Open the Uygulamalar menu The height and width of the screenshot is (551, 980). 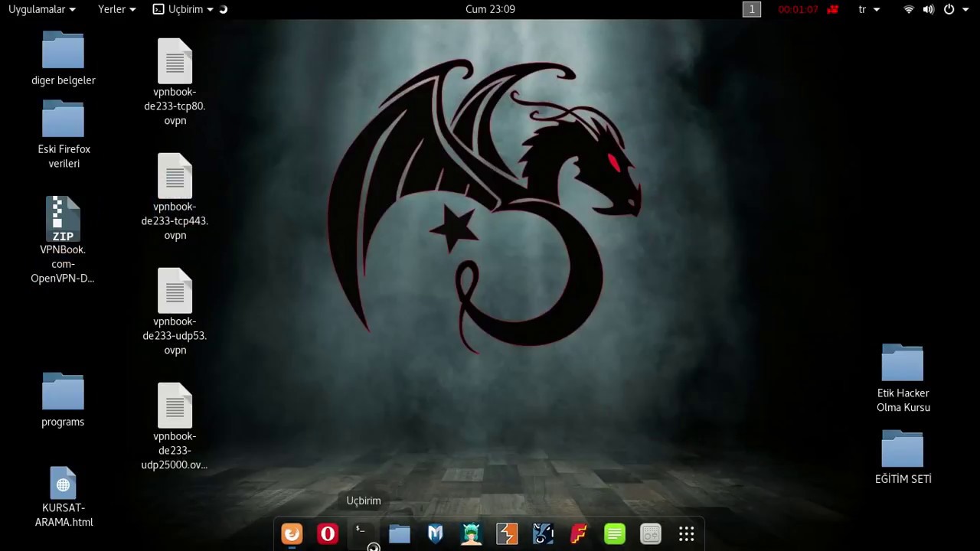pos(42,9)
